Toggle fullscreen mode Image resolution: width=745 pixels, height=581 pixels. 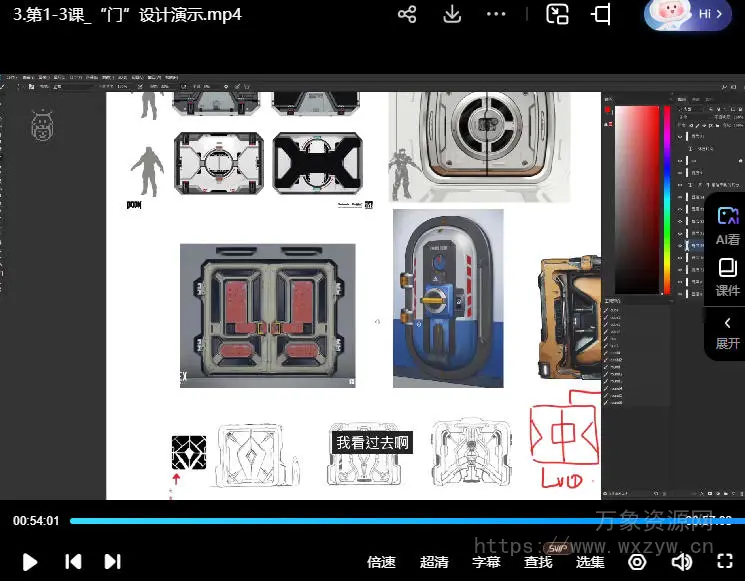coord(724,562)
